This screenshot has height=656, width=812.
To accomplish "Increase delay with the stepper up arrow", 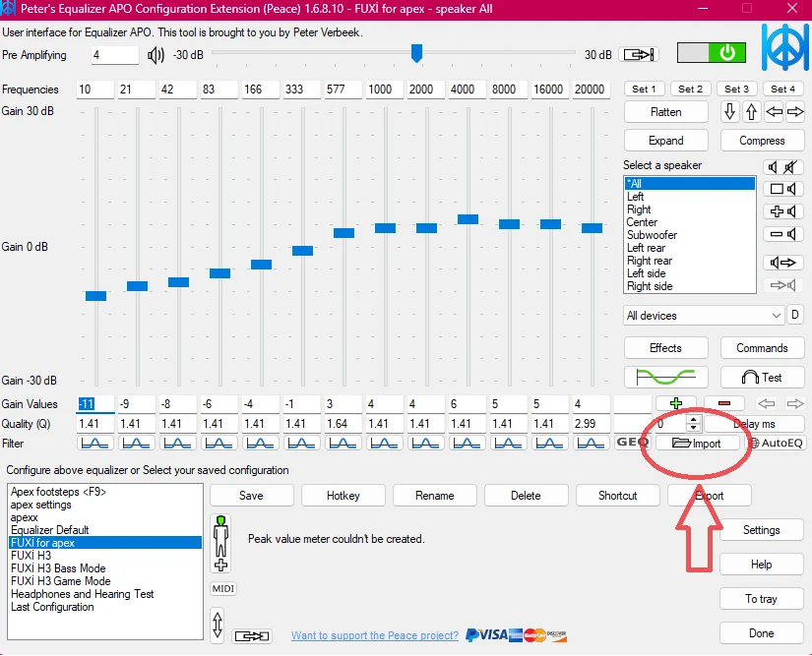I will coord(694,419).
